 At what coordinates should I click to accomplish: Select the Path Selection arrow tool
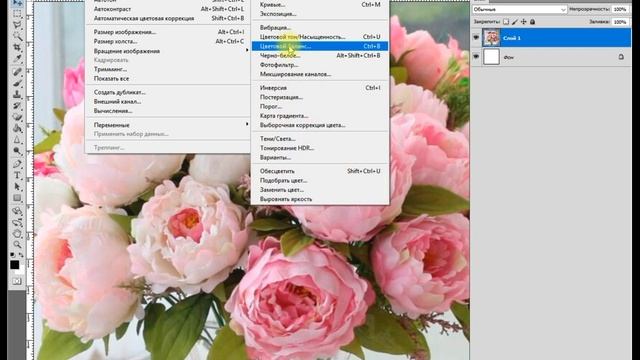pos(17,187)
